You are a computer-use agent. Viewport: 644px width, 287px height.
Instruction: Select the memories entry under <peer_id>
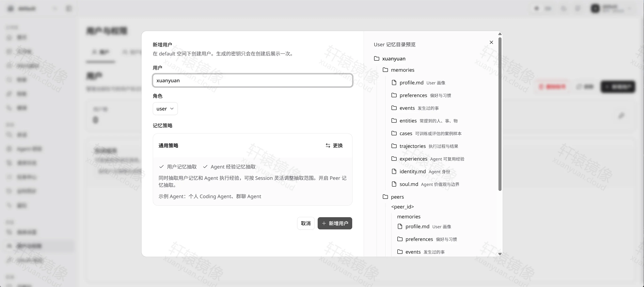pyautogui.click(x=409, y=217)
